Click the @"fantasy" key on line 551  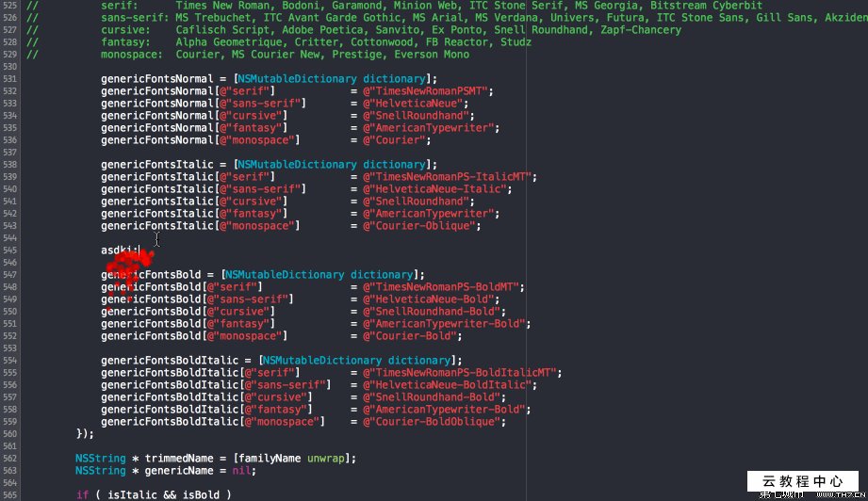[x=238, y=324]
